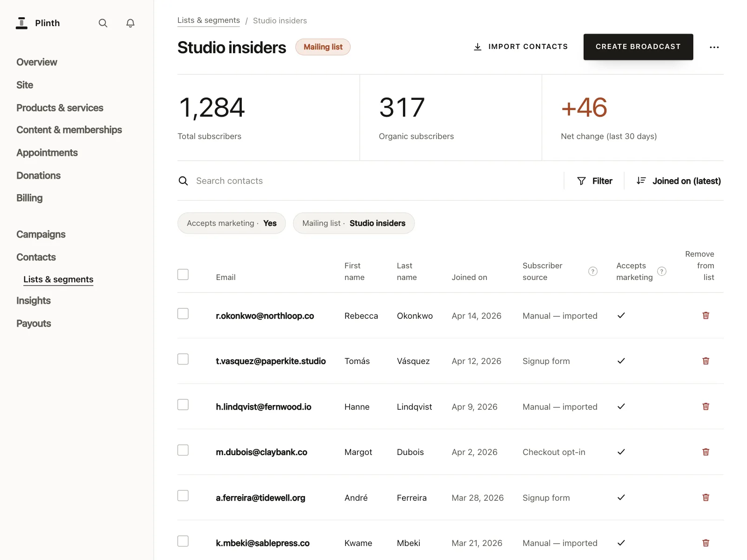
Task: Remove h.lindqvist@fernwood.io from list
Action: click(705, 406)
